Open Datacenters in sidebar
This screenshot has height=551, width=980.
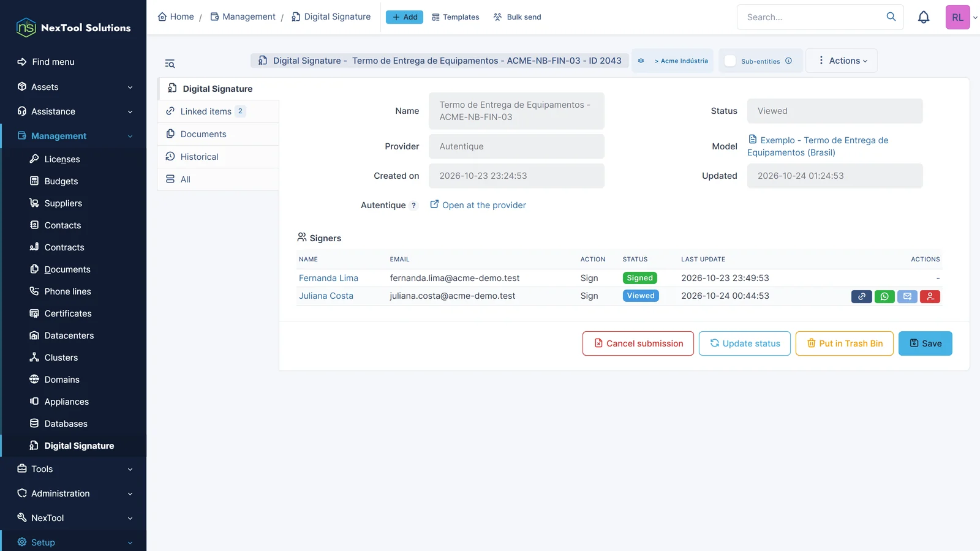coord(69,335)
